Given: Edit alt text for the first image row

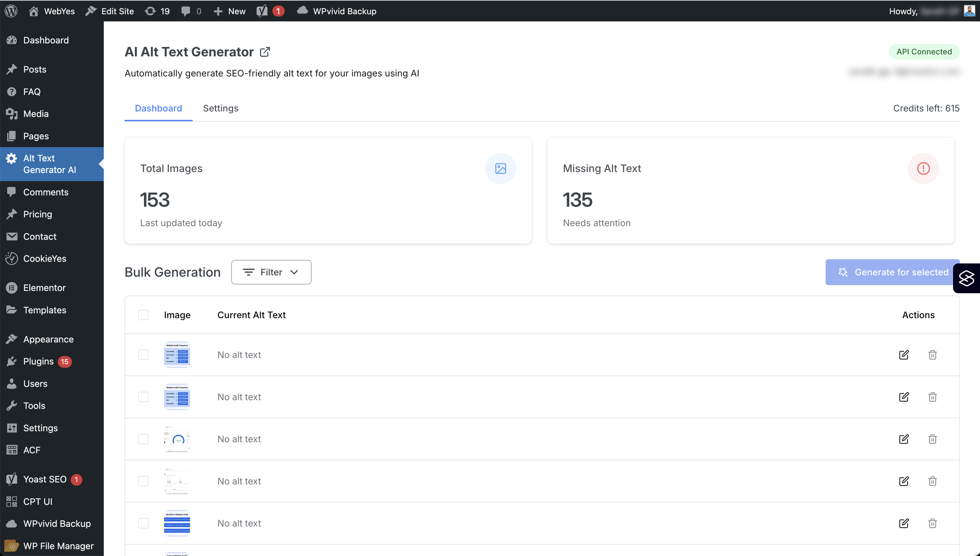Looking at the screenshot, I should tap(904, 355).
